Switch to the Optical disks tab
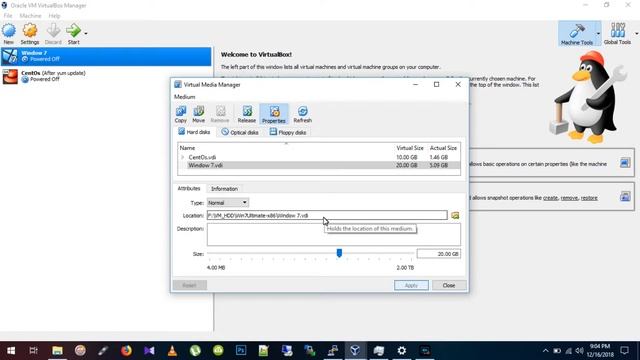The height and width of the screenshot is (360, 640). click(x=240, y=132)
